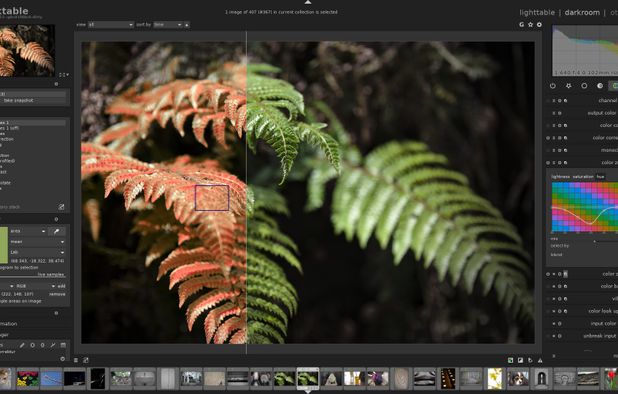The width and height of the screenshot is (618, 394).
Task: Switch to darkroom view
Action: tap(582, 13)
